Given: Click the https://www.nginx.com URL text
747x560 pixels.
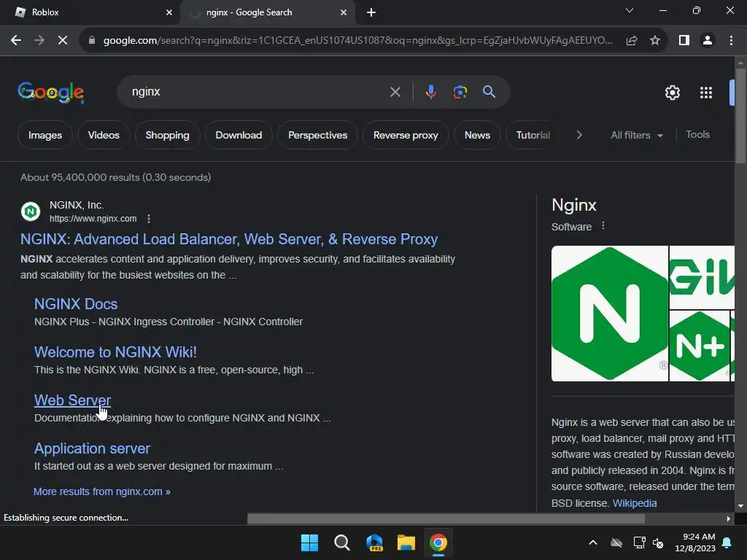Looking at the screenshot, I should point(93,219).
